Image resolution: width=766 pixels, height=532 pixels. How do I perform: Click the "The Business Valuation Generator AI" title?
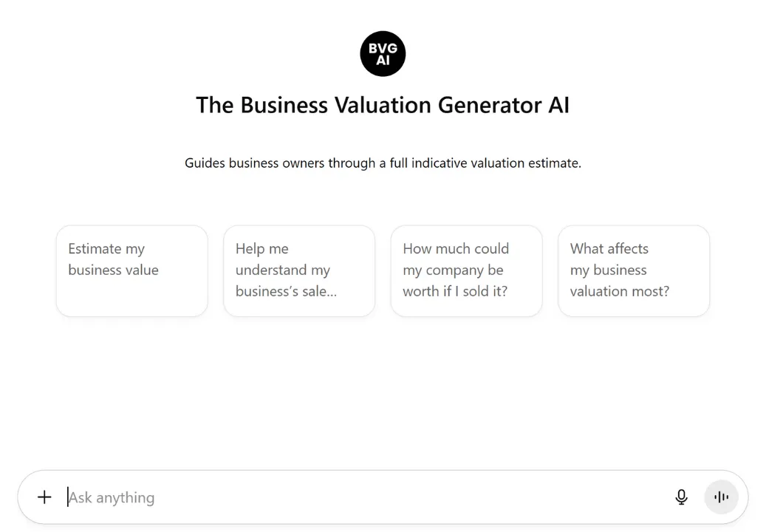[x=383, y=105]
